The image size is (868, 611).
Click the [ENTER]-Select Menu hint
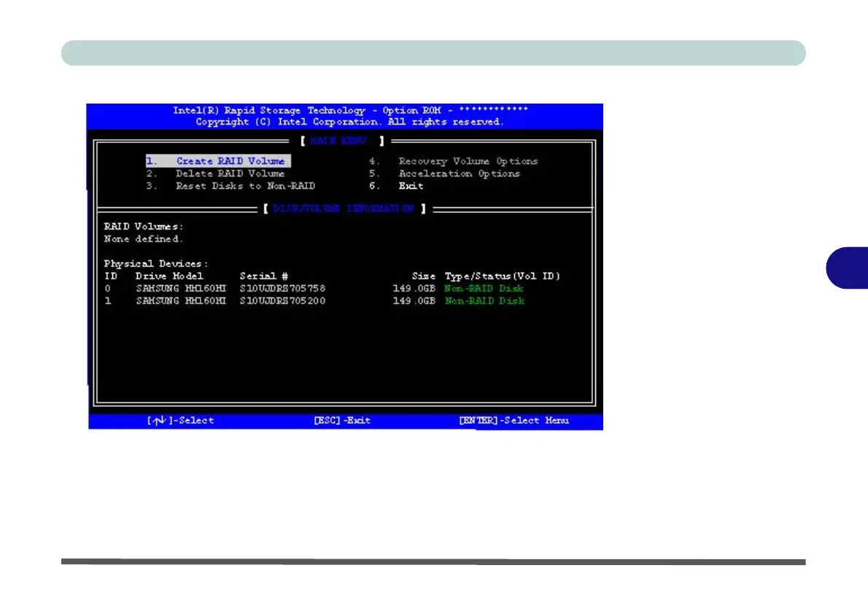[x=514, y=421]
